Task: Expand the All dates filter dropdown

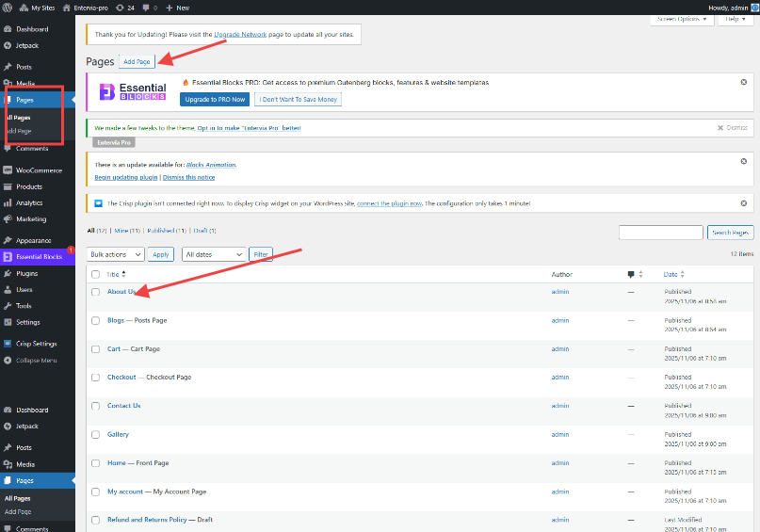Action: coord(214,254)
